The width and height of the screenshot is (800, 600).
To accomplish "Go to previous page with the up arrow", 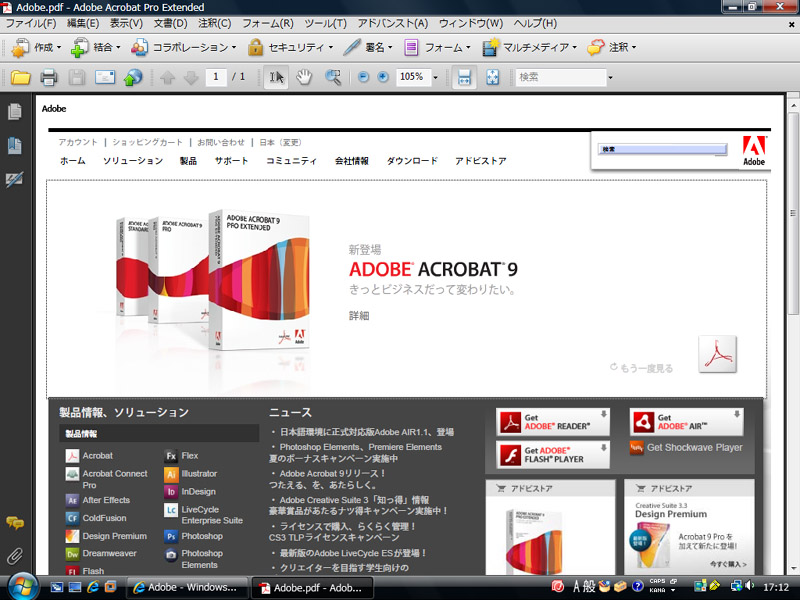I will pos(167,78).
